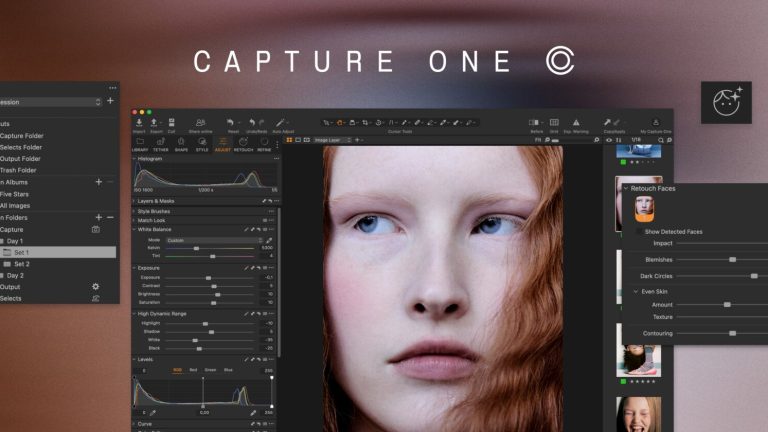Switch to the Tether tool tab
Image resolution: width=768 pixels, height=432 pixels.
[161, 144]
